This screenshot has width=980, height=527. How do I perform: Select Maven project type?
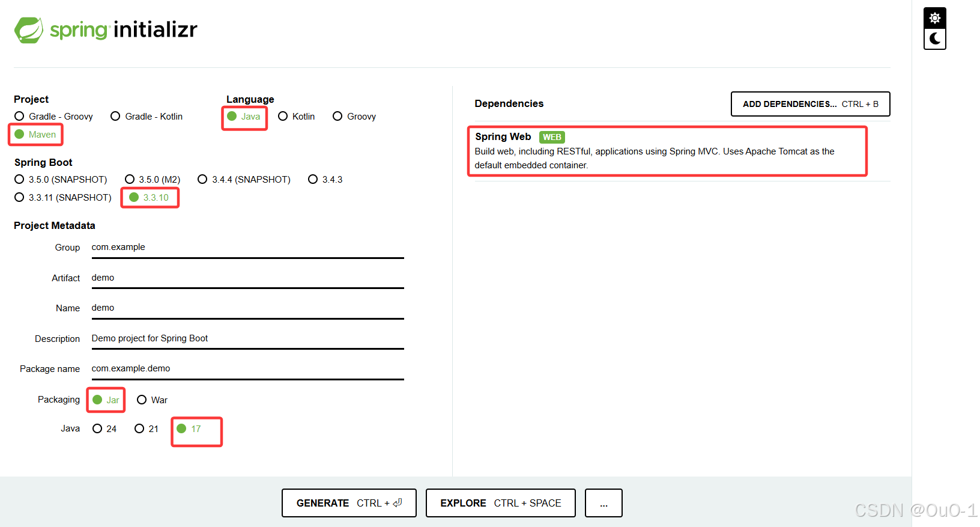[x=35, y=134]
